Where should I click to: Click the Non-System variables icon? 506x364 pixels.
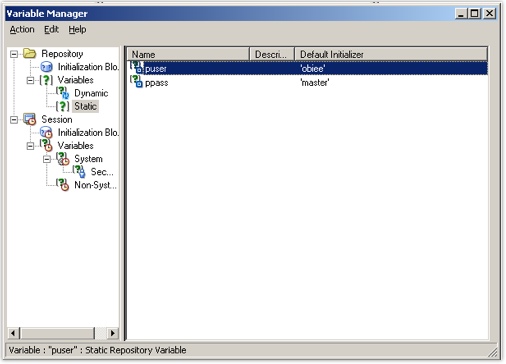click(62, 184)
